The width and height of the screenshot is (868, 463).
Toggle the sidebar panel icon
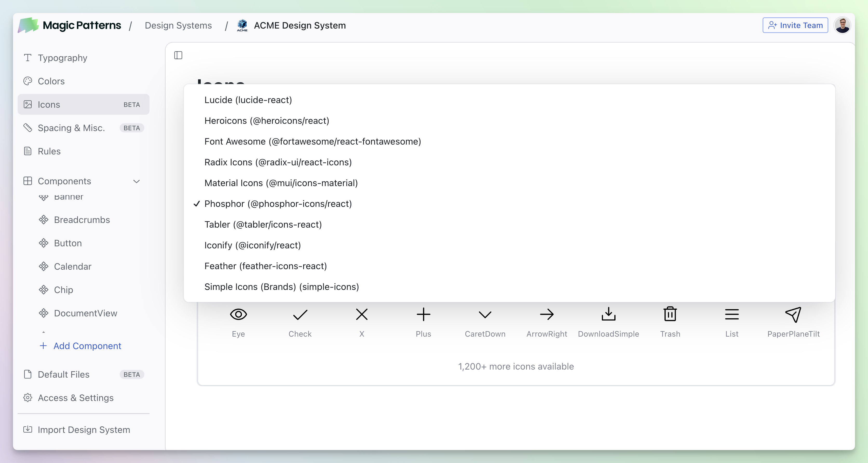coord(178,55)
